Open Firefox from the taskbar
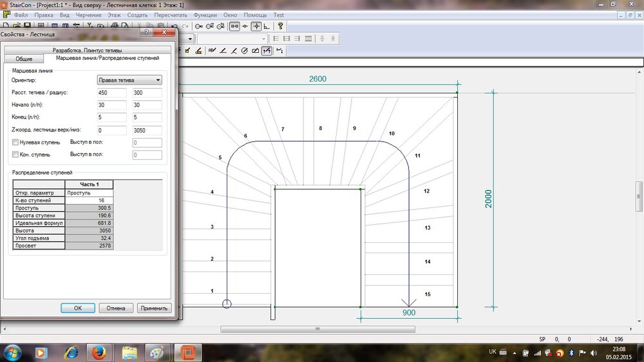The image size is (644, 362). [x=99, y=352]
